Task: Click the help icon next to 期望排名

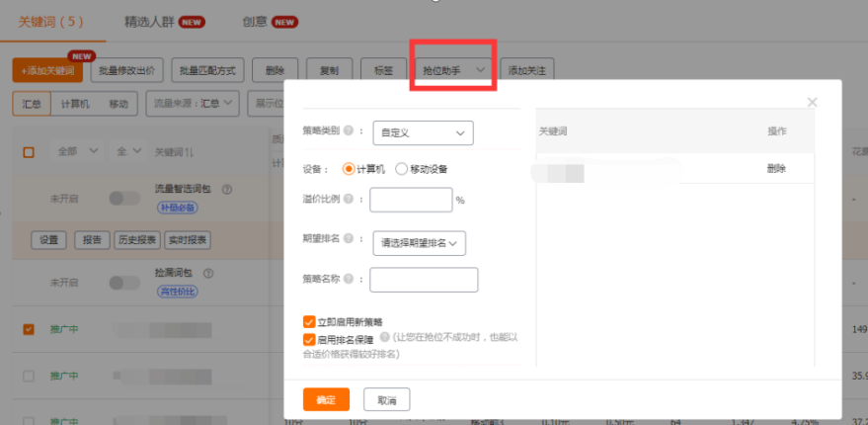Action: (349, 238)
